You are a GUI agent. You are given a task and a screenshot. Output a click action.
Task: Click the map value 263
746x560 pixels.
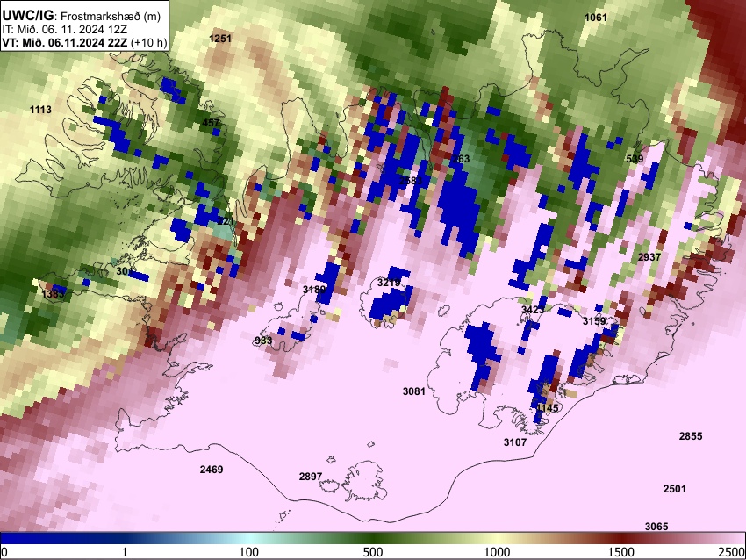click(461, 159)
